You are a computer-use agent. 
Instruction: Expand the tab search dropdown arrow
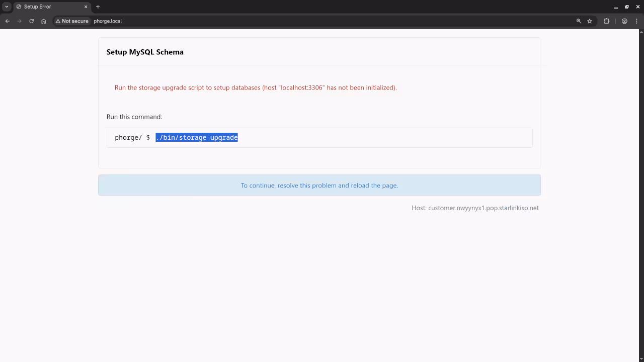pos(7,7)
